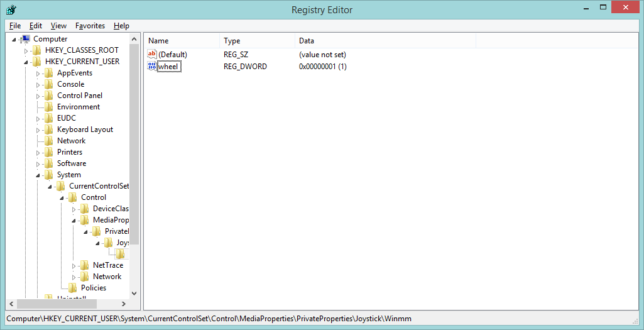Click the Control Panel folder icon
Image resolution: width=644 pixels, height=330 pixels.
click(49, 96)
